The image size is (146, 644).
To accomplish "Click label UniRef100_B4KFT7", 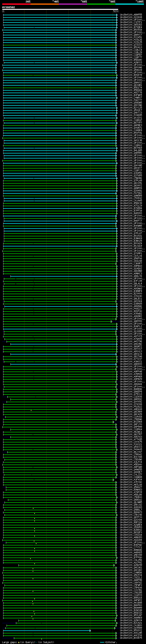I will (x=131, y=221).
